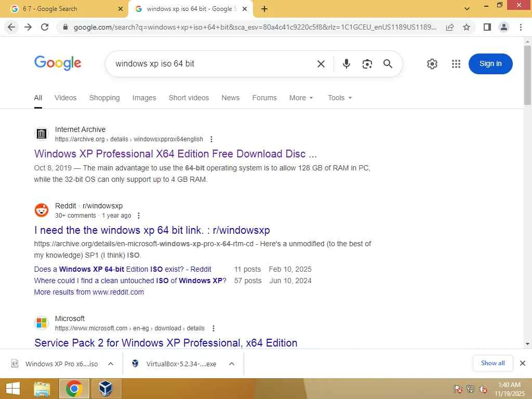Open 'More results from www.reddit.com'
The height and width of the screenshot is (399, 532).
(89, 292)
